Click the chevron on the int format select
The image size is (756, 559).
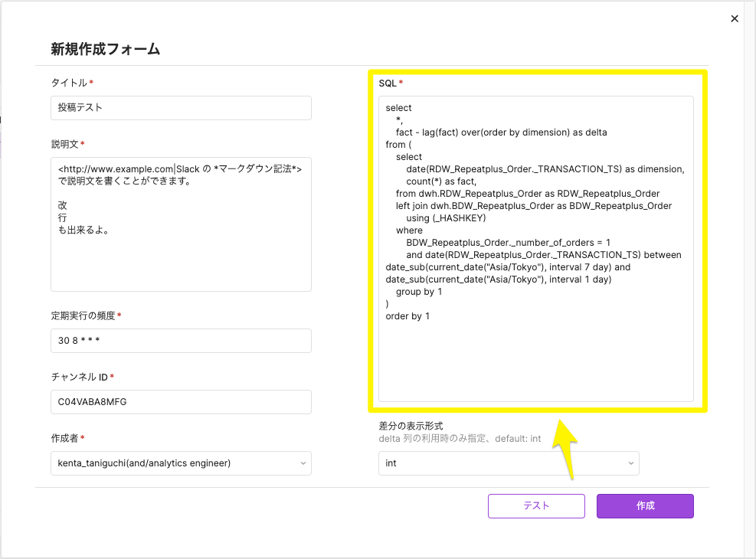pos(631,463)
